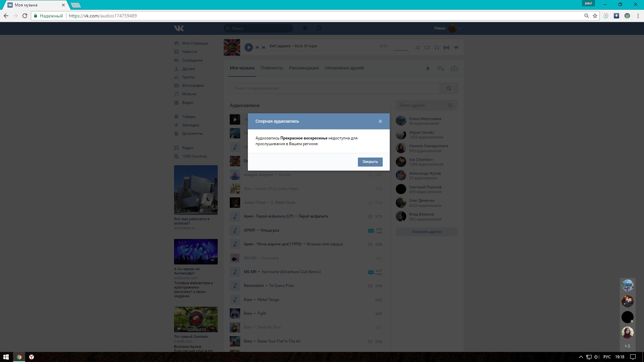Click the Закрыть button in dialog
Image resolution: width=644 pixels, height=362 pixels.
[x=370, y=162]
